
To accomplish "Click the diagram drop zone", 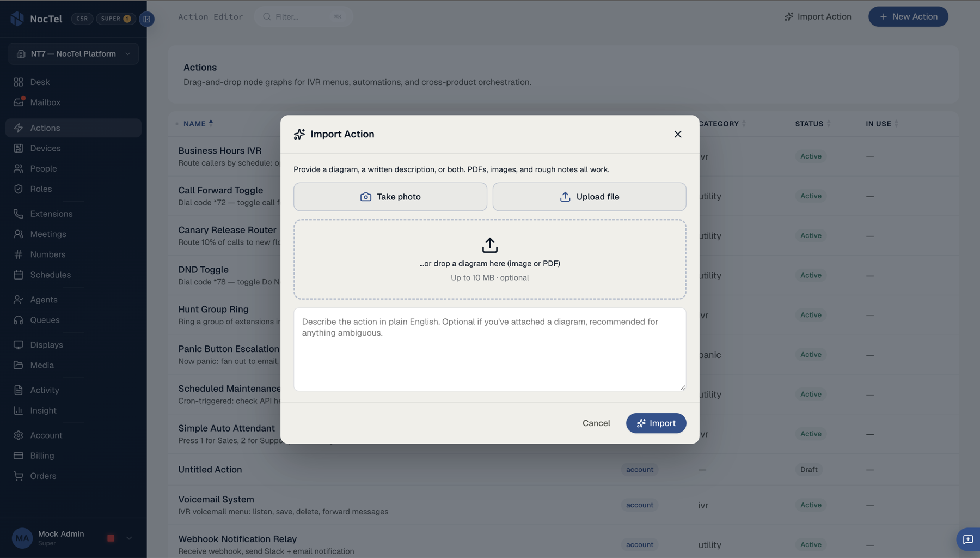I will pyautogui.click(x=490, y=259).
